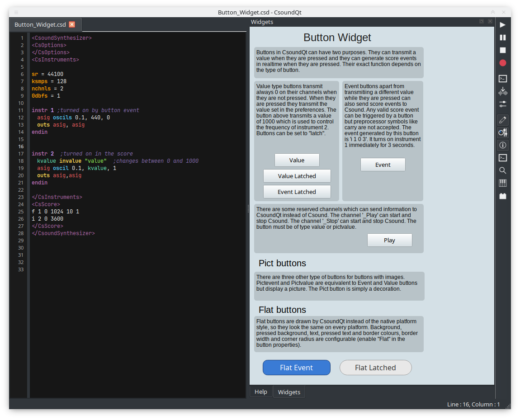Click the Play button in the reserved channels box
The height and width of the screenshot is (420, 520).
[x=390, y=241]
